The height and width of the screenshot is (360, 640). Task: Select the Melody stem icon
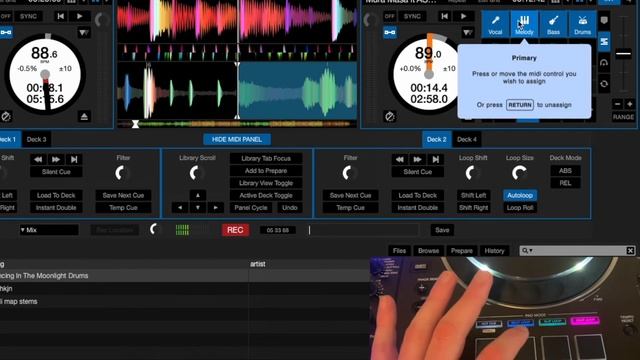[524, 24]
